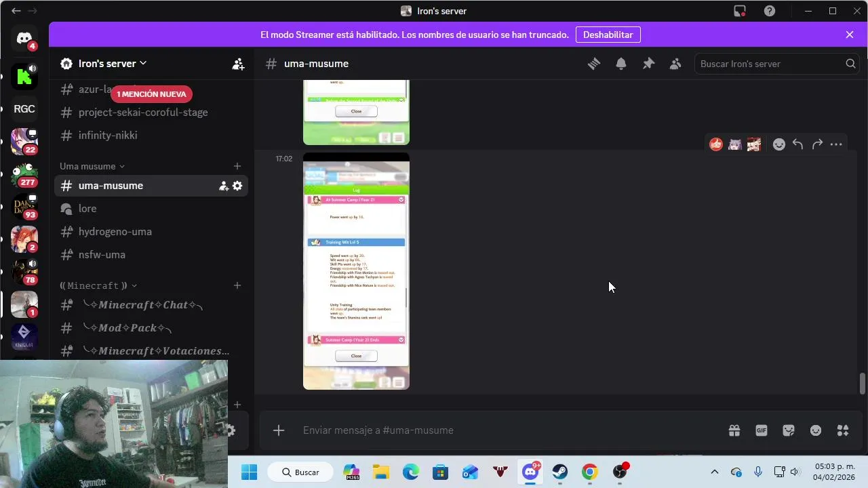
Task: Open more message options menu
Action: pos(836,144)
